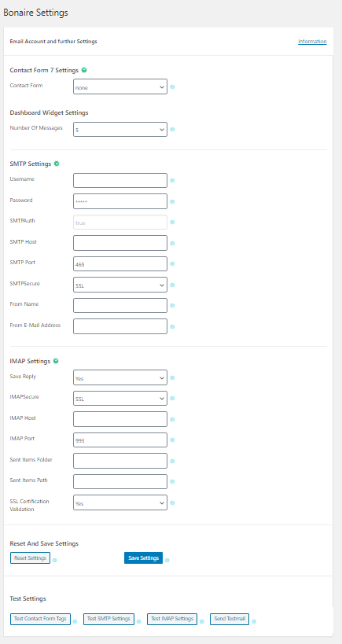Screen dimensions: 342x644
Task: Click the help icon next to SMTP Port
Action: pyautogui.click(x=172, y=264)
